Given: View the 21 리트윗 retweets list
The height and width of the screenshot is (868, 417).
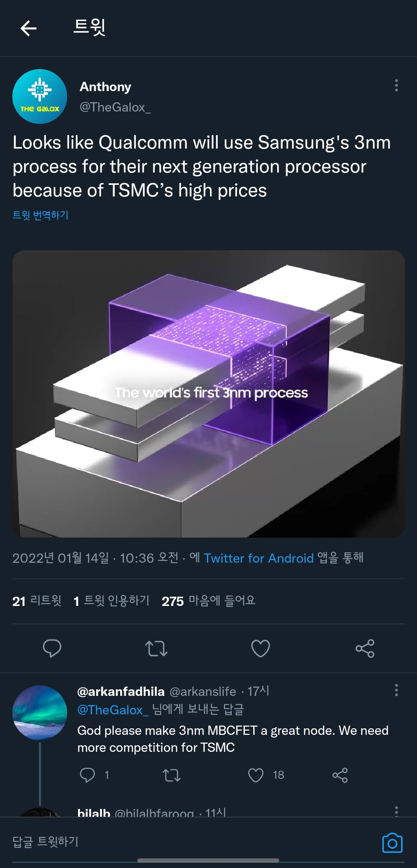Looking at the screenshot, I should [x=37, y=601].
